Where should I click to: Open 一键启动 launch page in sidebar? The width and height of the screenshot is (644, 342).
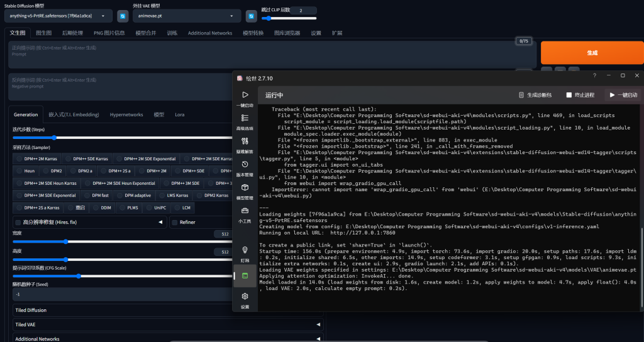tap(245, 99)
